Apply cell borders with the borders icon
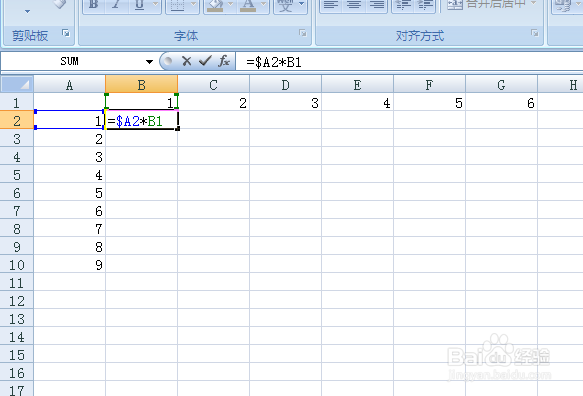Viewport: 583px width, 396px height. [177, 5]
